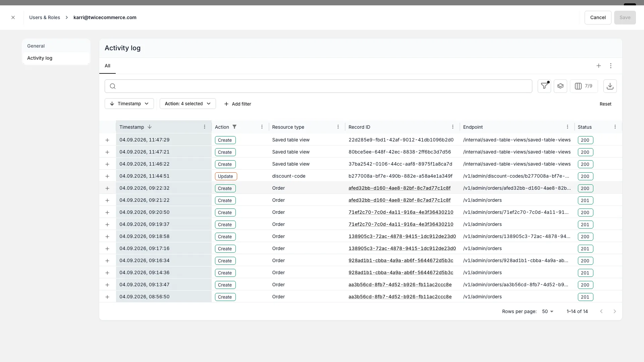The height and width of the screenshot is (362, 644).
Task: Click the grouping layers icon
Action: point(560,86)
